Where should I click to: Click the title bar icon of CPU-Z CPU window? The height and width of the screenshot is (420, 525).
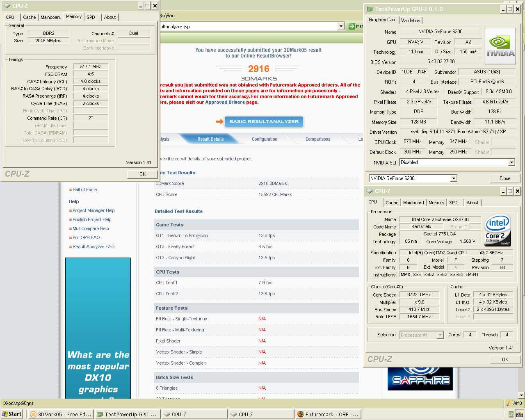pos(370,191)
